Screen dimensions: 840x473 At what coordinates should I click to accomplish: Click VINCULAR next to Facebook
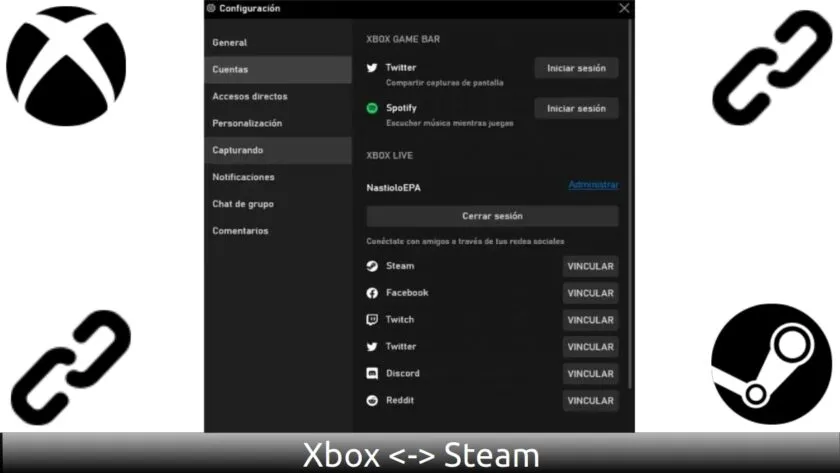coord(590,293)
